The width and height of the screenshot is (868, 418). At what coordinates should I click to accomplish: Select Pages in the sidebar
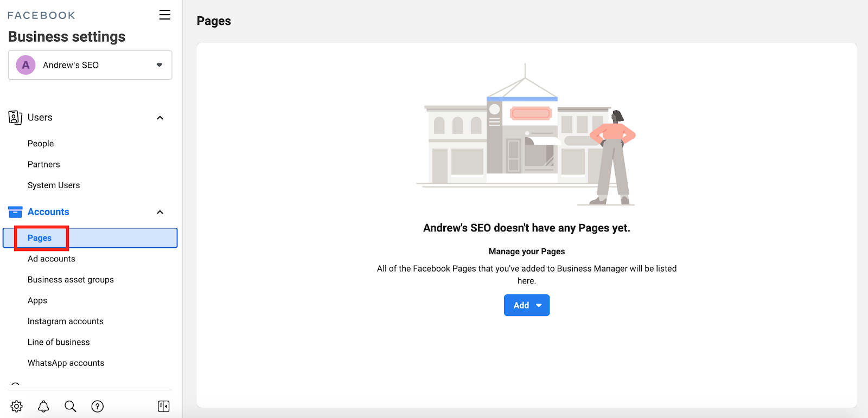click(x=90, y=238)
